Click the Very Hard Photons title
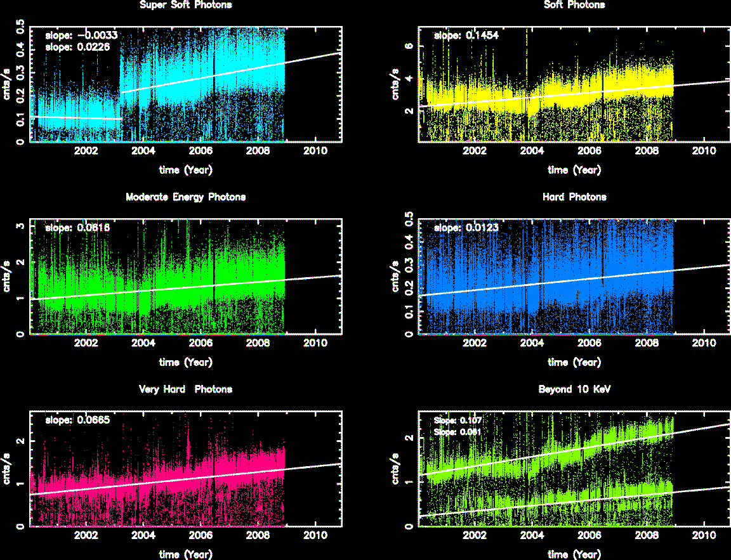The height and width of the screenshot is (560, 731). coord(185,389)
